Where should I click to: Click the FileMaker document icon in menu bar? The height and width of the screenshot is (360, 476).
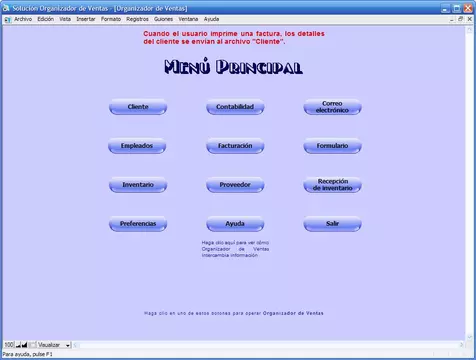[7, 20]
